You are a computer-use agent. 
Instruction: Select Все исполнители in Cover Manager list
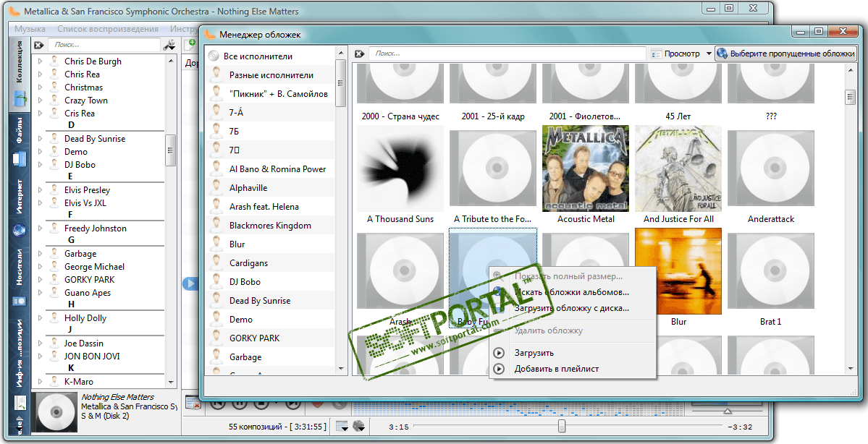tap(270, 56)
